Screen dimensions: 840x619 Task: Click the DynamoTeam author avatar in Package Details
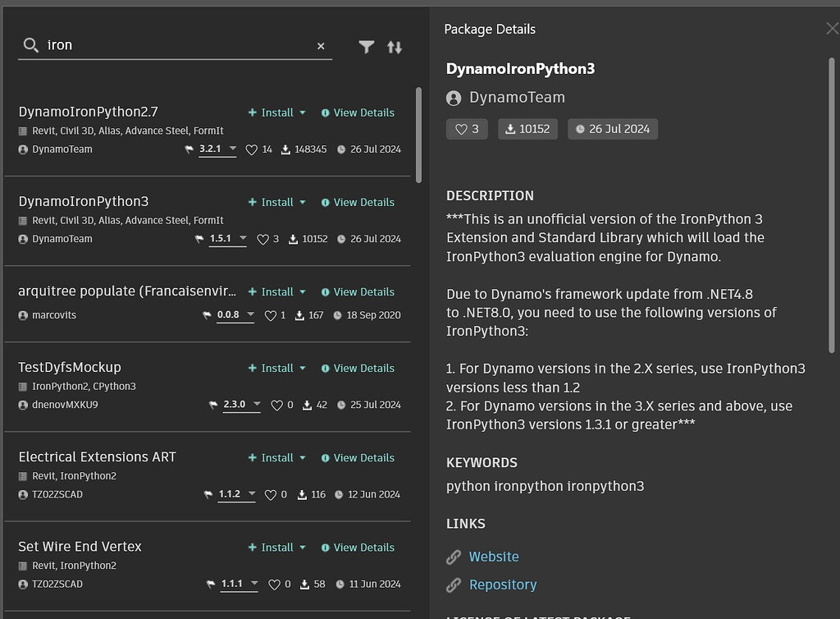point(454,97)
